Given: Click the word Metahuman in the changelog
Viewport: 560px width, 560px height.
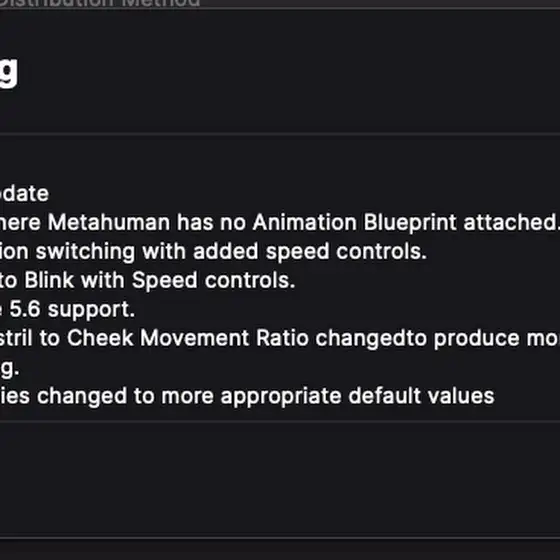Looking at the screenshot, I should (109, 222).
